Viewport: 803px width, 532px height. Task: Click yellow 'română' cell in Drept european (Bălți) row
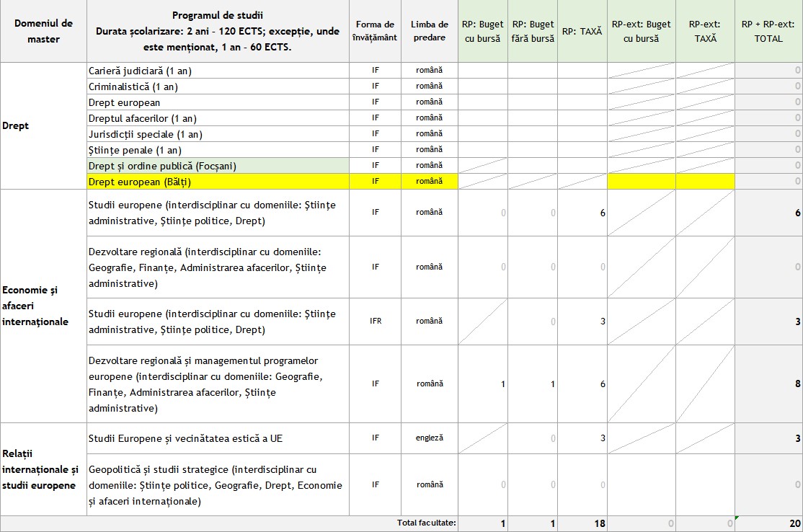tap(430, 181)
